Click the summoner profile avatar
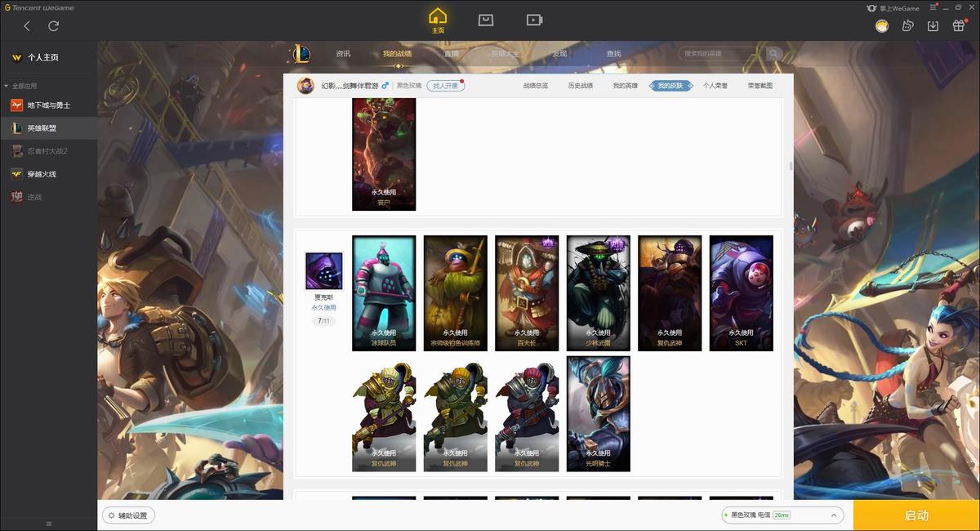 click(305, 86)
